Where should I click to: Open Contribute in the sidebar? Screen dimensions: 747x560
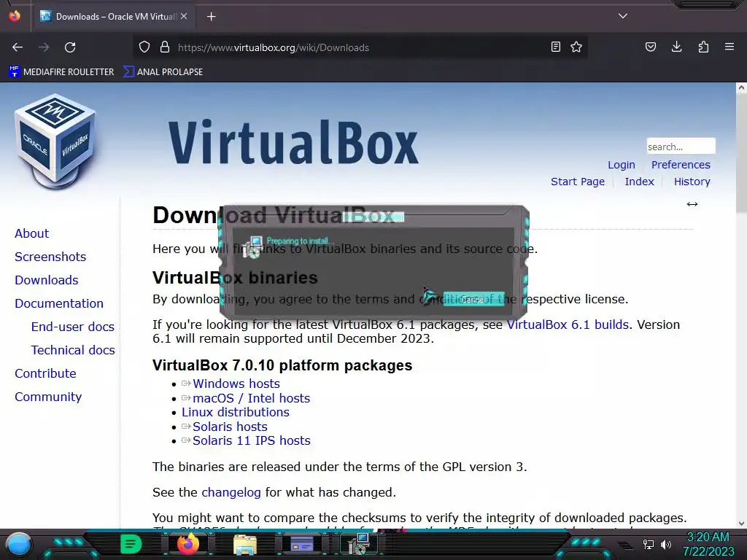coord(45,374)
